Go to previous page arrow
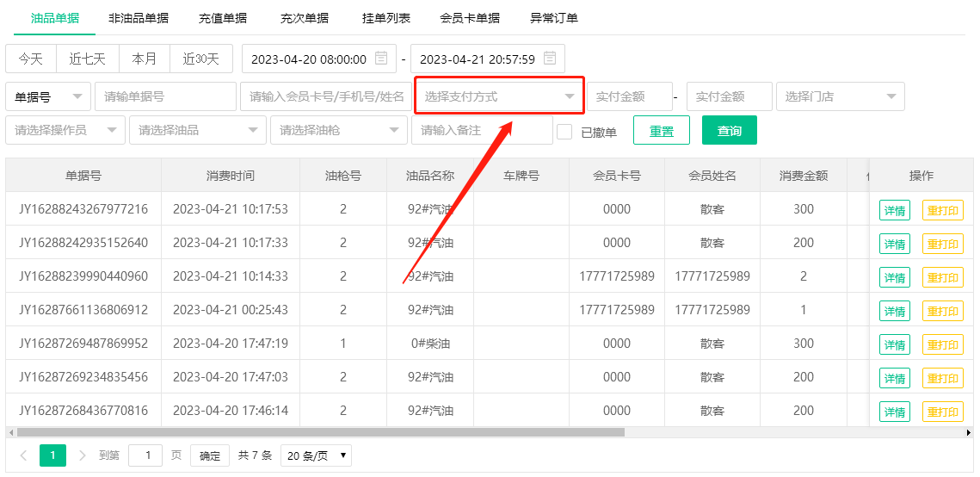 click(24, 455)
